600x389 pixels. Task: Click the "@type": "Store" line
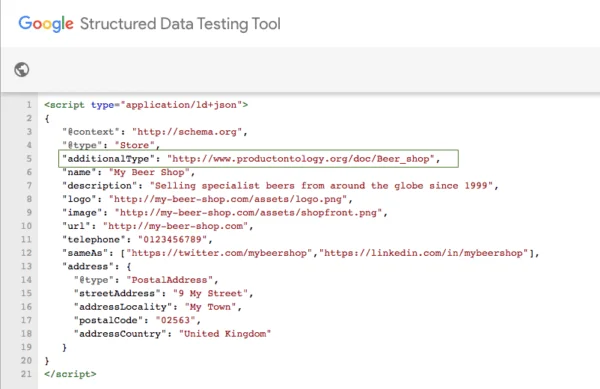pyautogui.click(x=111, y=145)
